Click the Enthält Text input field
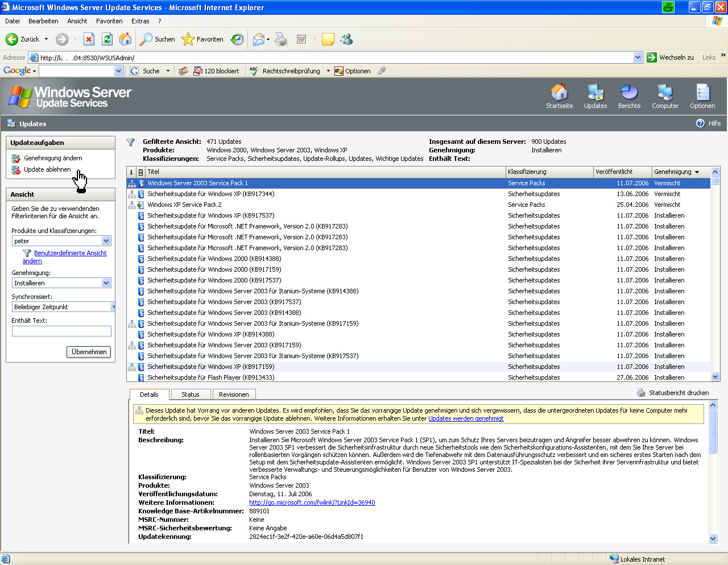Screen dimensions: 728x565 coord(61,331)
